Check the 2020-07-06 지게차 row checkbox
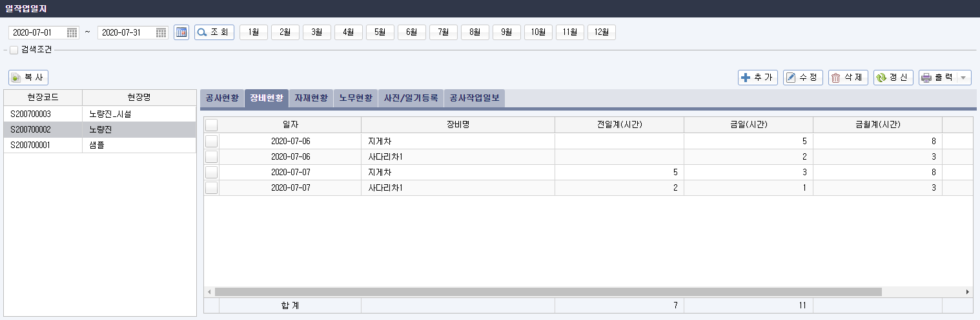 tap(212, 140)
